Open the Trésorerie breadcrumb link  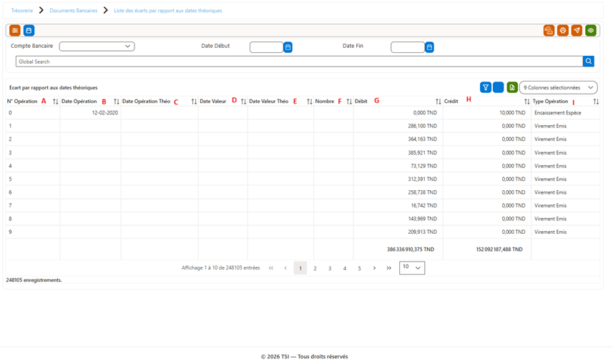pos(22,11)
